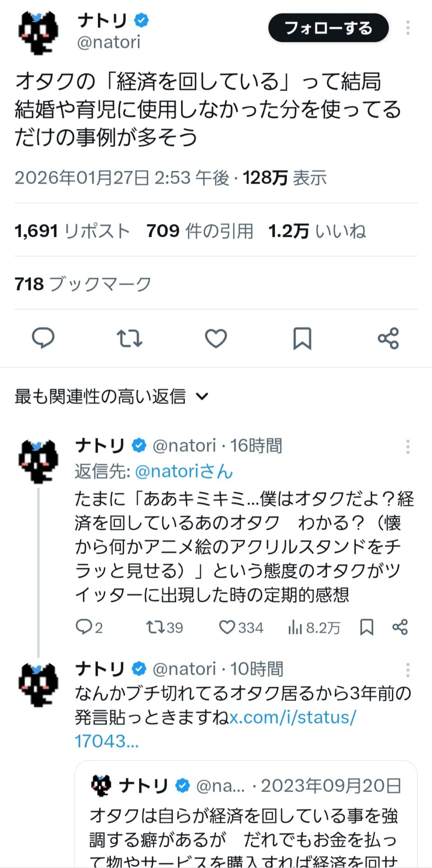Share the 16時間 reply

pos(400,627)
